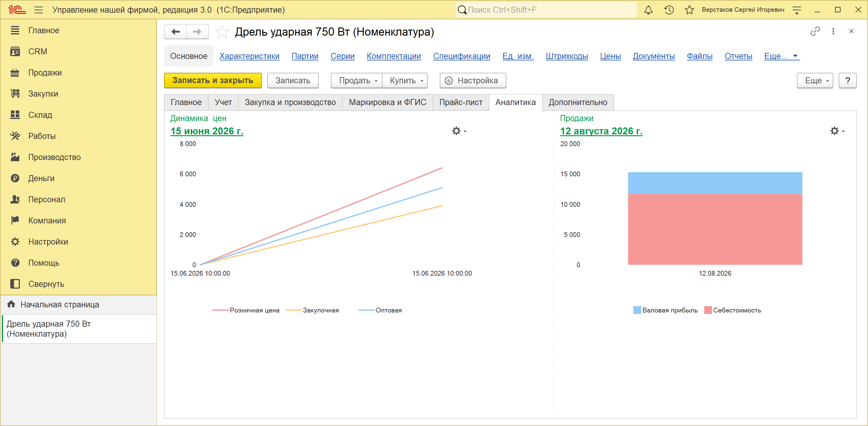Open Продажи chart settings gear

[x=837, y=131]
